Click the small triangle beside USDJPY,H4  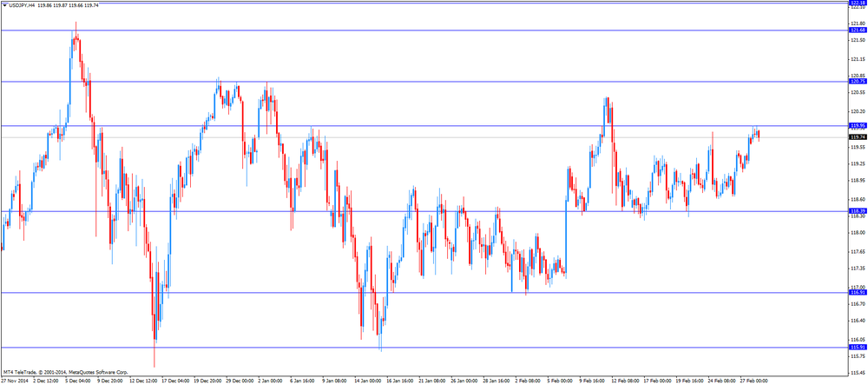[5, 5]
